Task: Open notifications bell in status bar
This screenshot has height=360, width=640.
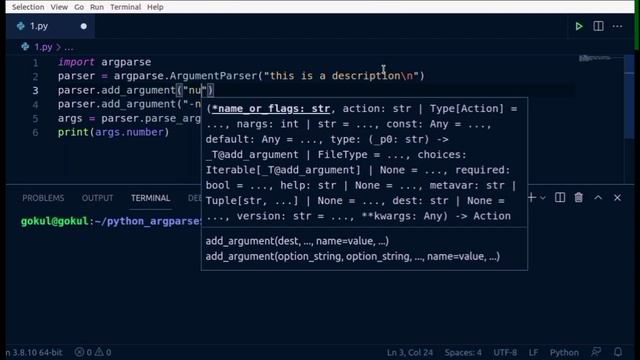Action: click(618, 352)
